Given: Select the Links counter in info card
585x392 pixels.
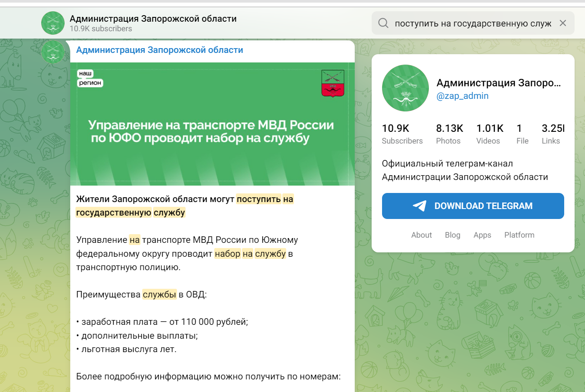Looking at the screenshot, I should click(x=552, y=134).
